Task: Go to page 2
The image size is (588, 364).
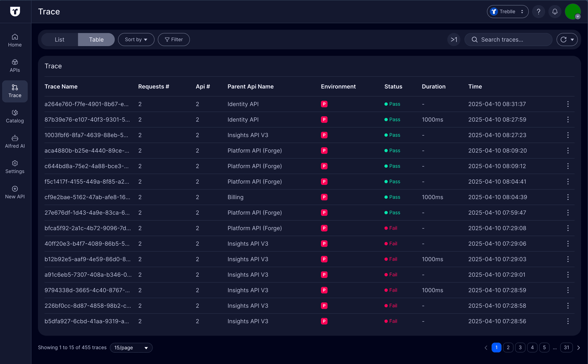Action: (508, 347)
